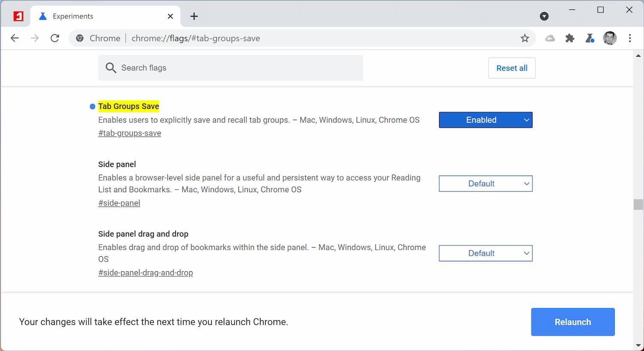The width and height of the screenshot is (644, 351).
Task: Click the pinned red tab icon
Action: click(x=18, y=16)
